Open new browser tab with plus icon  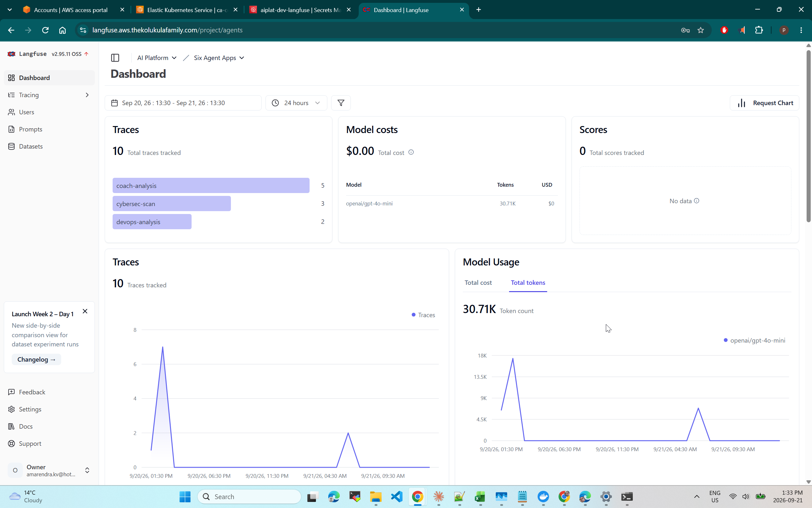tap(479, 10)
